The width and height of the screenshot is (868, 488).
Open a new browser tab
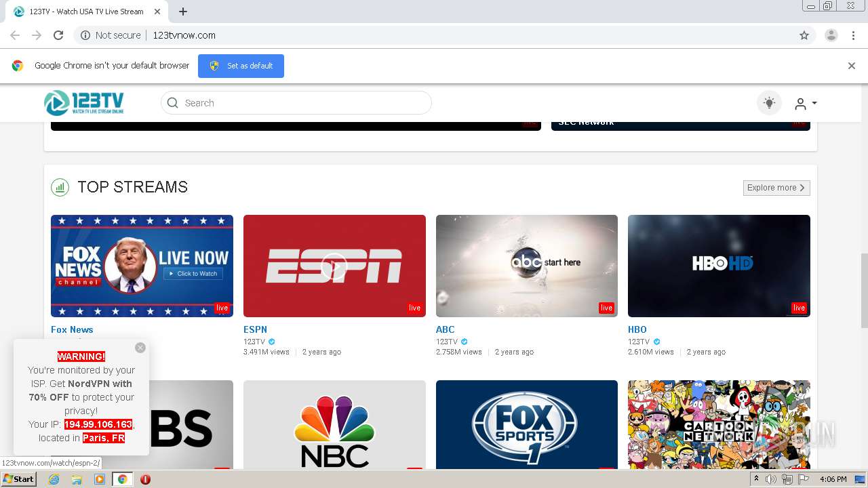coord(183,12)
